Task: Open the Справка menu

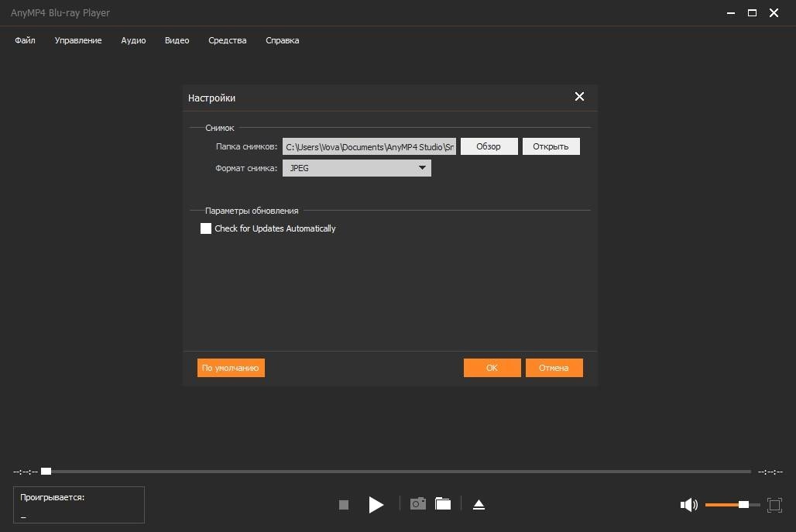Action: coord(283,40)
